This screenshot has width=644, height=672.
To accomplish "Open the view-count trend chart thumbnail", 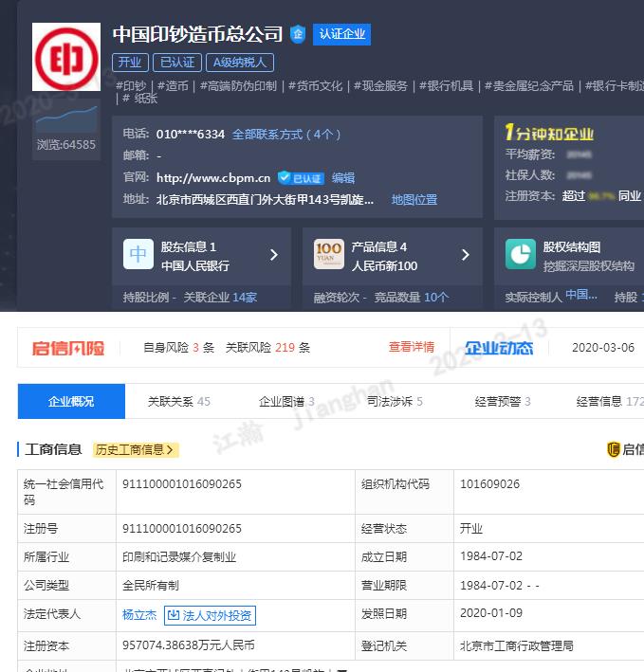I will pyautogui.click(x=66, y=119).
